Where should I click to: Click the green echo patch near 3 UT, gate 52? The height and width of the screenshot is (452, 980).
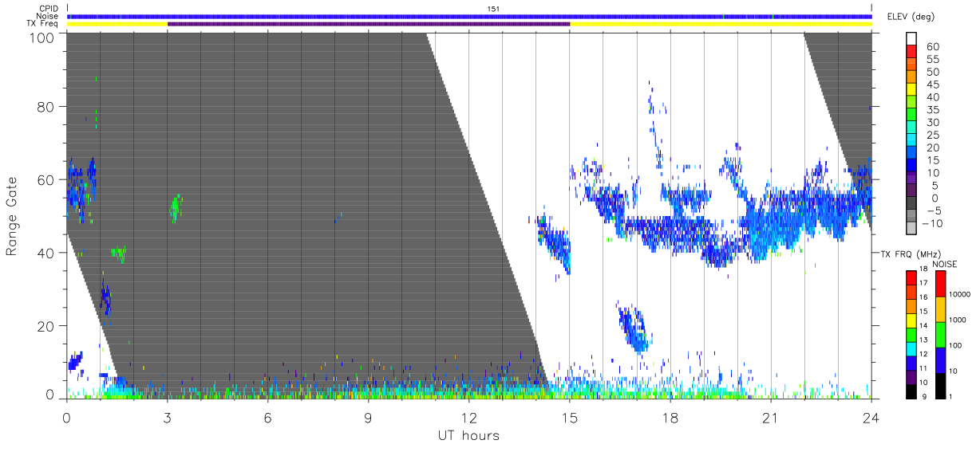coord(176,208)
